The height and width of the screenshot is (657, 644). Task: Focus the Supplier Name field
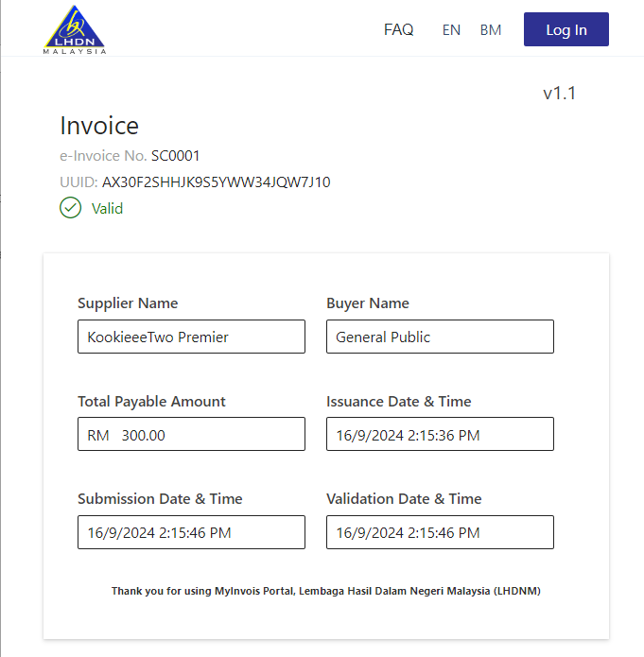(x=191, y=337)
